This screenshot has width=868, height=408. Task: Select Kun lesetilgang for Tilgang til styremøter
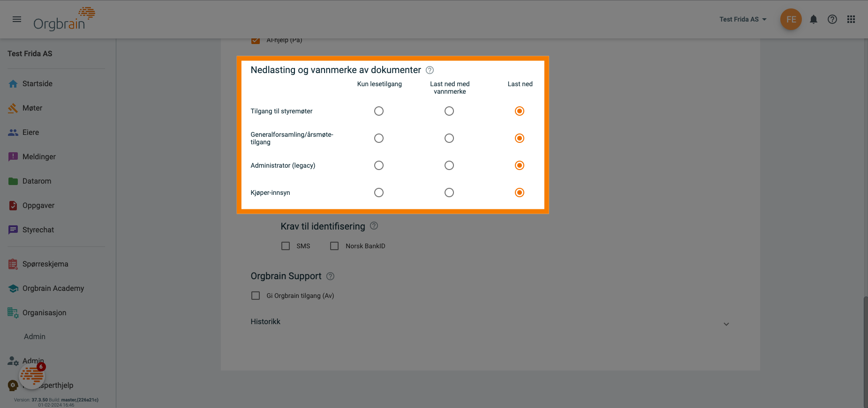coord(379,111)
